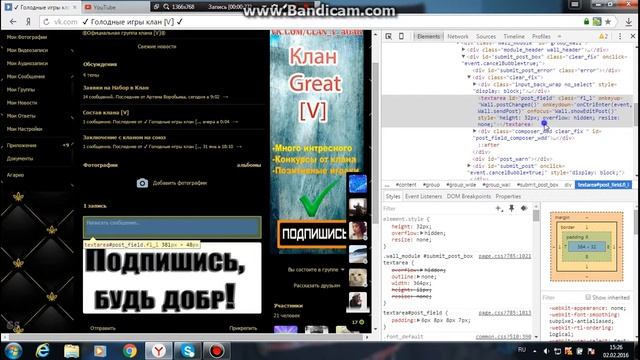The image size is (640, 360).
Task: Open the Sources tab
Action: [486, 36]
